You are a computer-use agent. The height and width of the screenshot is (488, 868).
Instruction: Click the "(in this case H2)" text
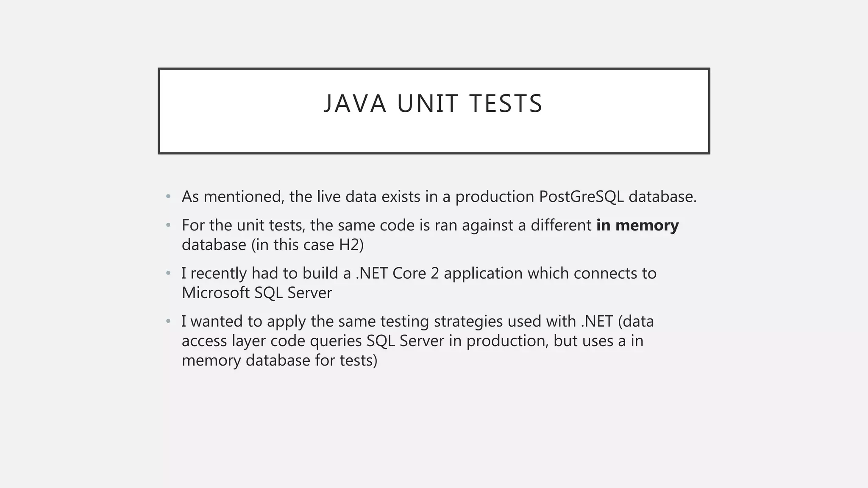coord(307,245)
